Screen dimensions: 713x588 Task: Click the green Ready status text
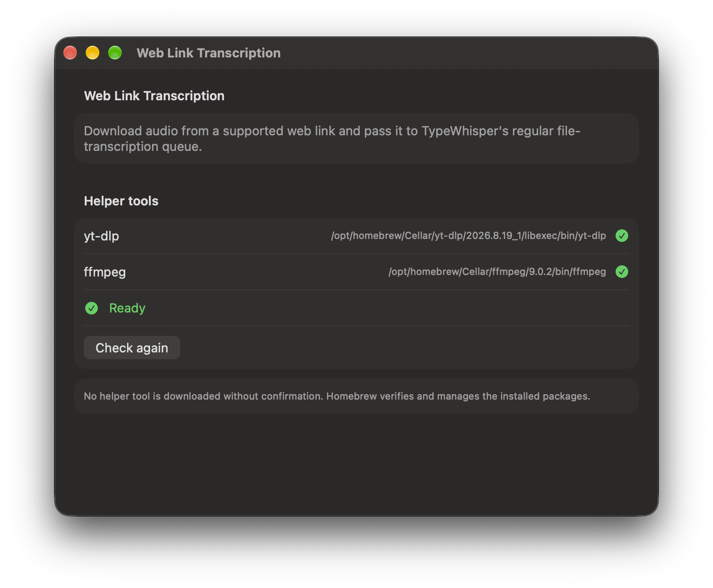127,308
